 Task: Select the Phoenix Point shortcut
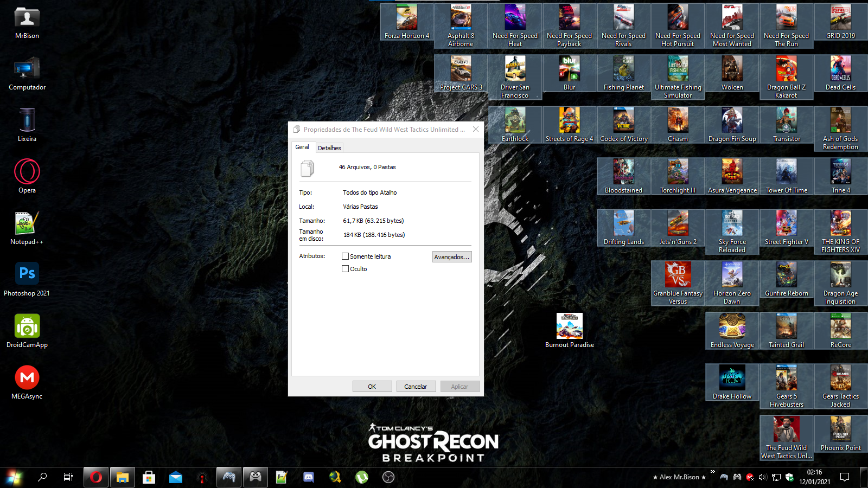840,434
